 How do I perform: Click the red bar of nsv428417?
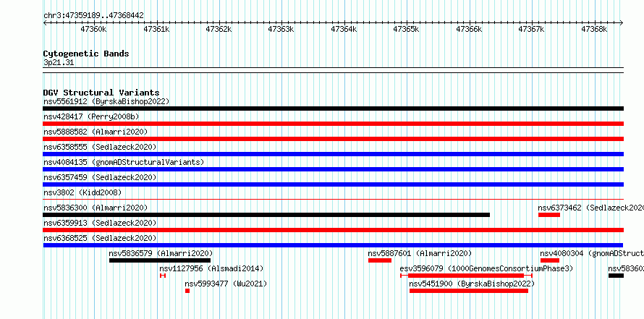click(333, 124)
